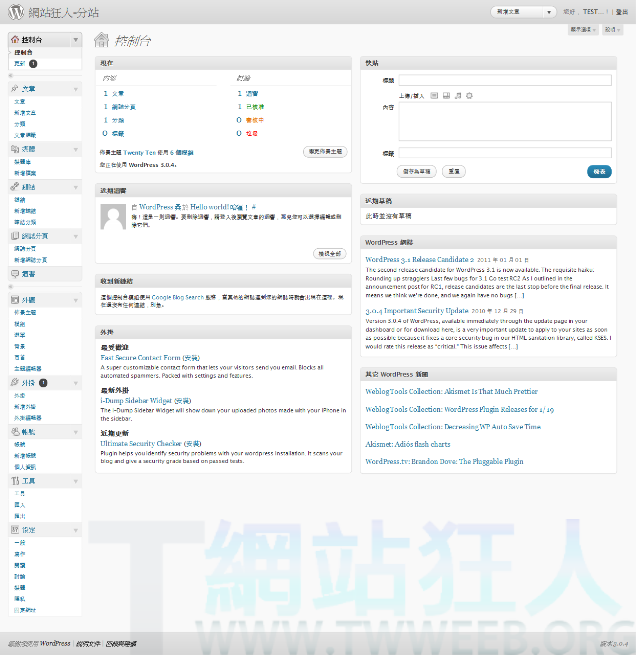Click the commenter avatar in recent comments
The height and width of the screenshot is (655, 636).
click(113, 217)
